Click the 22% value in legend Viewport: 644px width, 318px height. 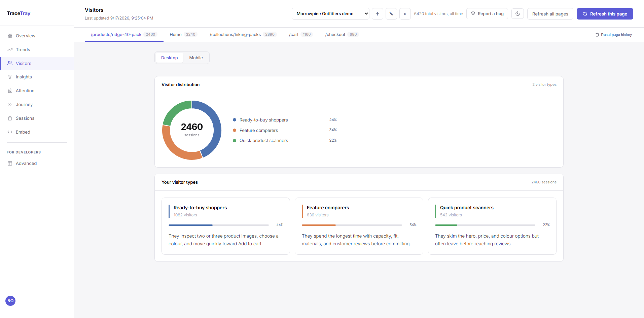point(333,140)
